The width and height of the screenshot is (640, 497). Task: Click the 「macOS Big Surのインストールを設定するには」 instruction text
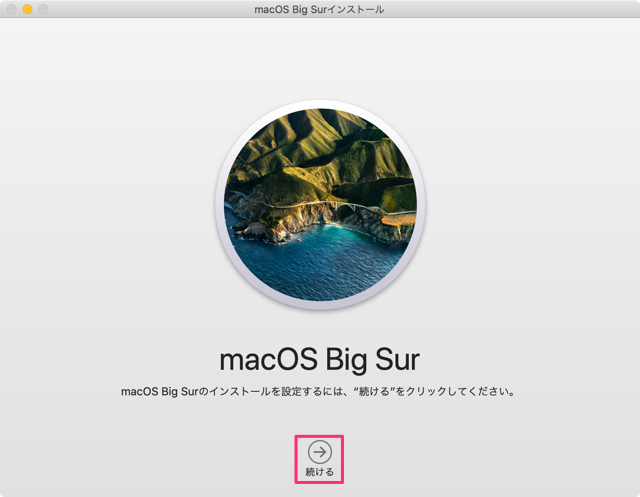tap(317, 392)
